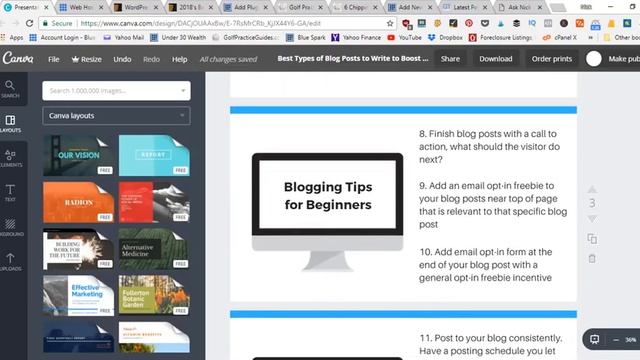The image size is (640, 360).
Task: Select the teal Report layout
Action: tap(154, 156)
